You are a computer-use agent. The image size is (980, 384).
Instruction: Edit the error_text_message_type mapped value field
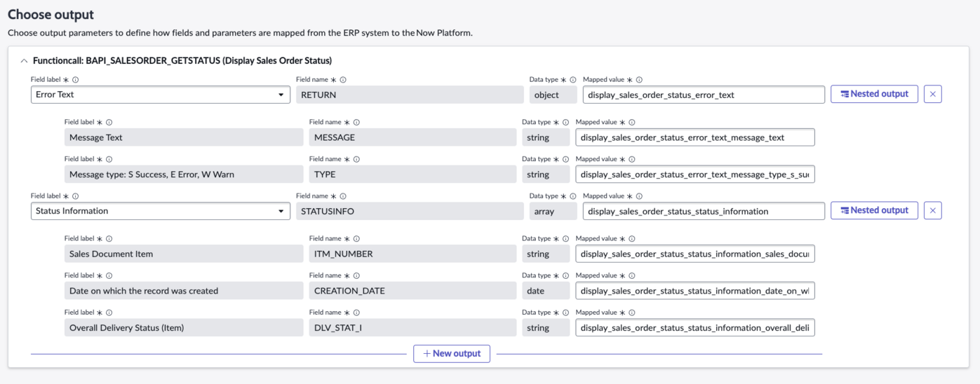[695, 174]
